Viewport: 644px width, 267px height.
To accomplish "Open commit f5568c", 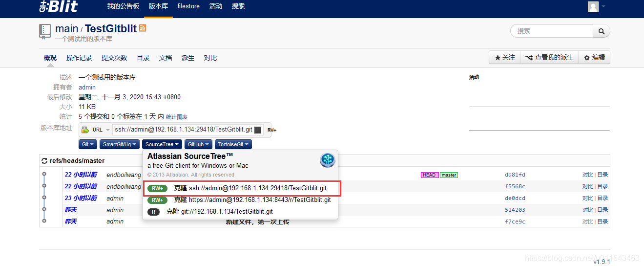I will coord(515,186).
